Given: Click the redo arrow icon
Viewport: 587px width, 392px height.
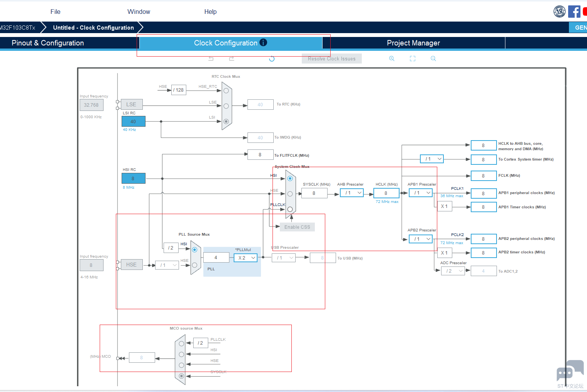Looking at the screenshot, I should [231, 58].
